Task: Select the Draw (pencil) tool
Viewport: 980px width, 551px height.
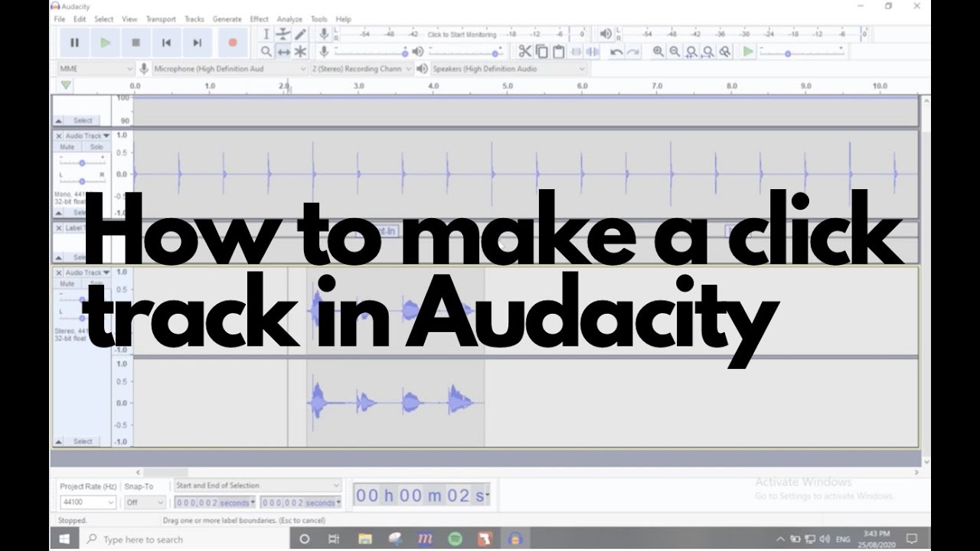Action: coord(300,34)
